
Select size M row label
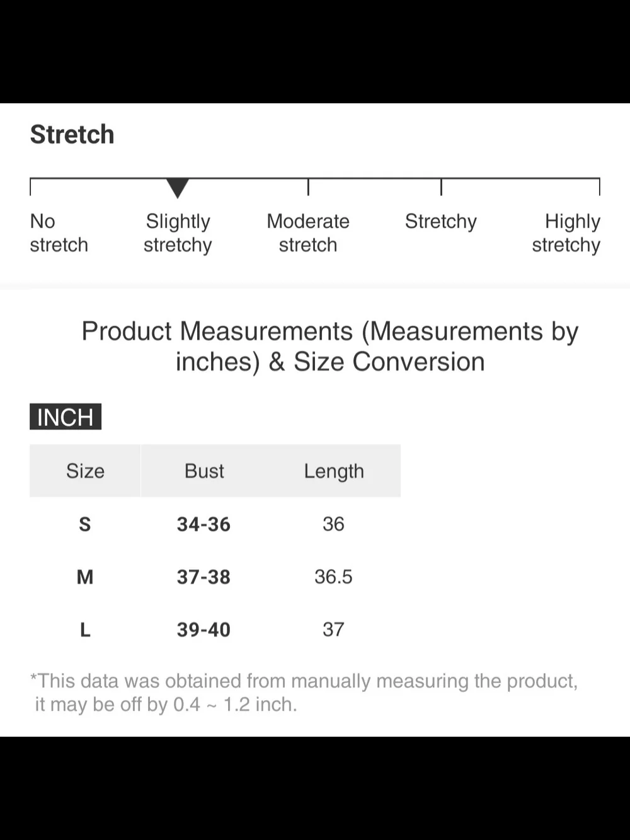(x=85, y=577)
